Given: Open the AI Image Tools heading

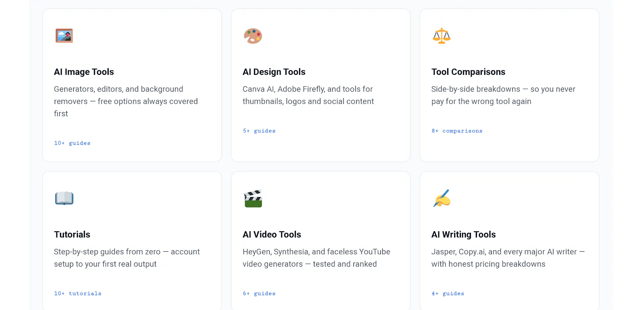Looking at the screenshot, I should [84, 72].
